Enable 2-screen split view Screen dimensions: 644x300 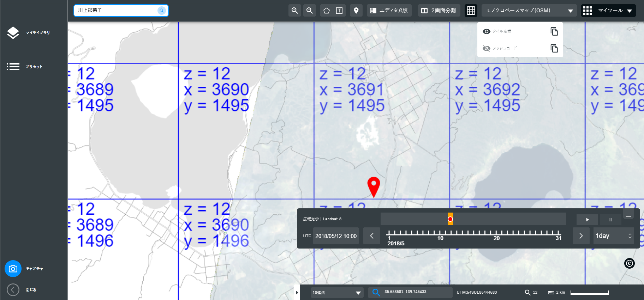(439, 11)
